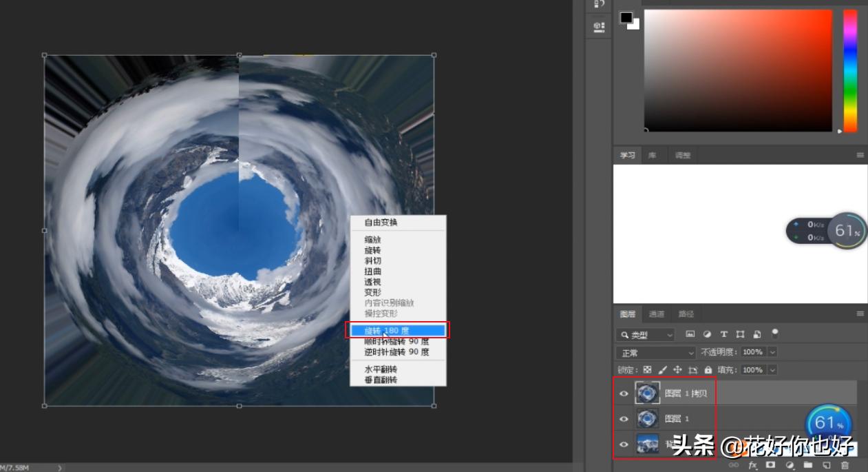The image size is (868, 472).
Task: Toggle lock all padlock icon
Action: 708,370
